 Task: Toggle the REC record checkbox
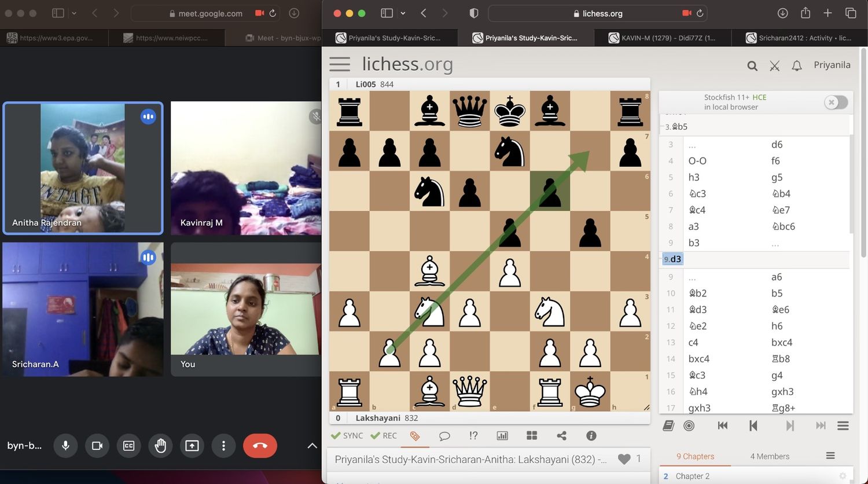(384, 435)
